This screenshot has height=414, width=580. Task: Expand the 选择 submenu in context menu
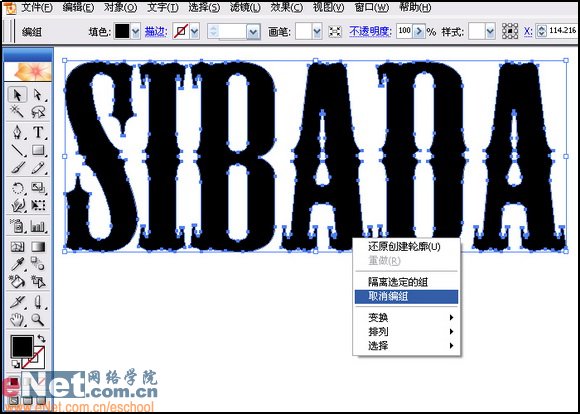coord(451,346)
